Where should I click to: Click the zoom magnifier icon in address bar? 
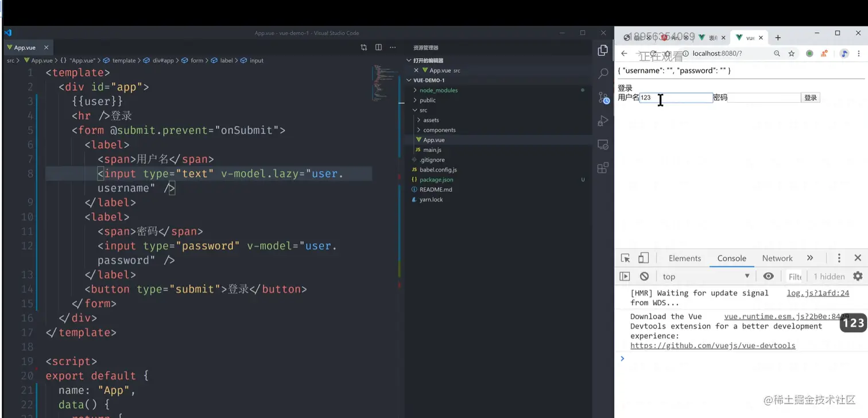click(x=777, y=53)
